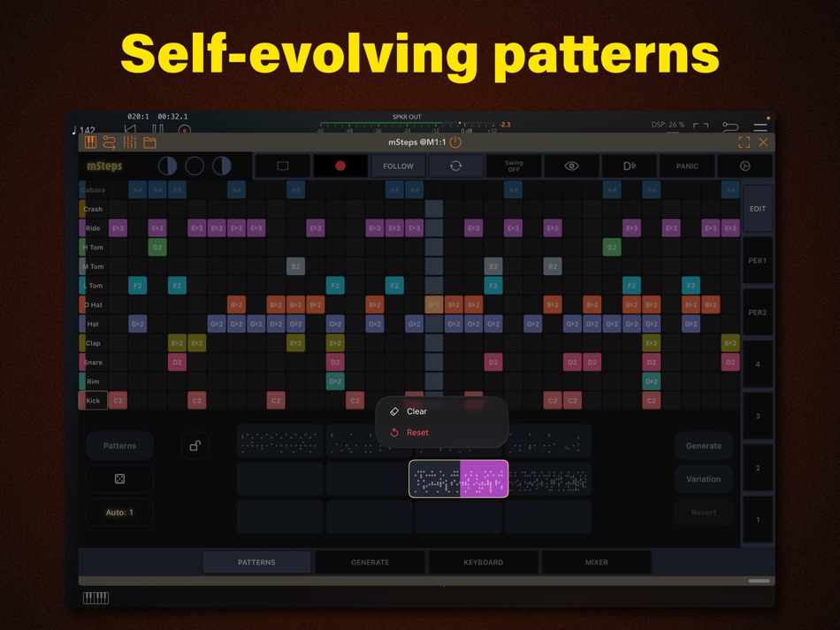Select the PATTERNS tab
This screenshot has width=840, height=630.
(x=256, y=563)
